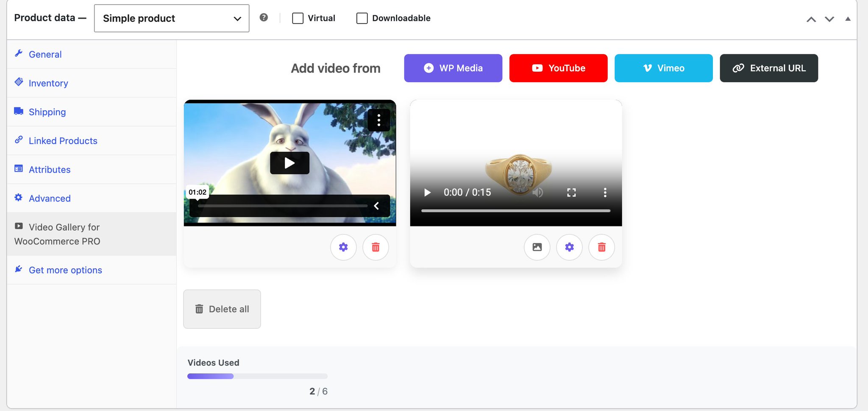Viewport: 868px width, 411px height.
Task: Seek on the bunny video progress bar
Action: [x=283, y=206]
